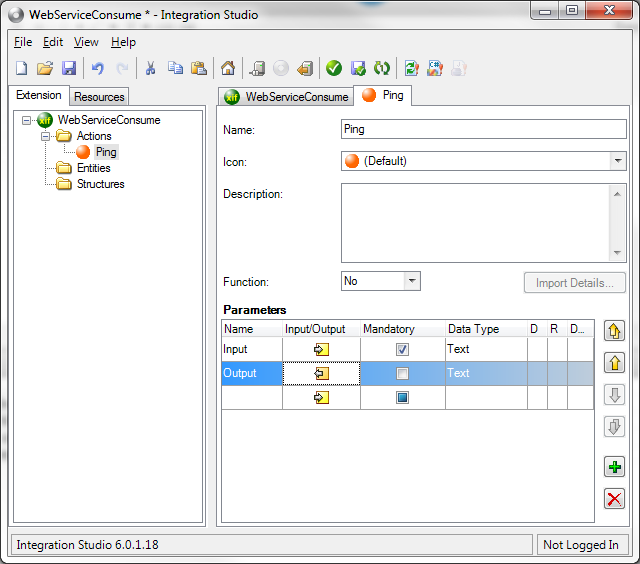
Task: Click the Cut scissors icon
Action: point(150,68)
